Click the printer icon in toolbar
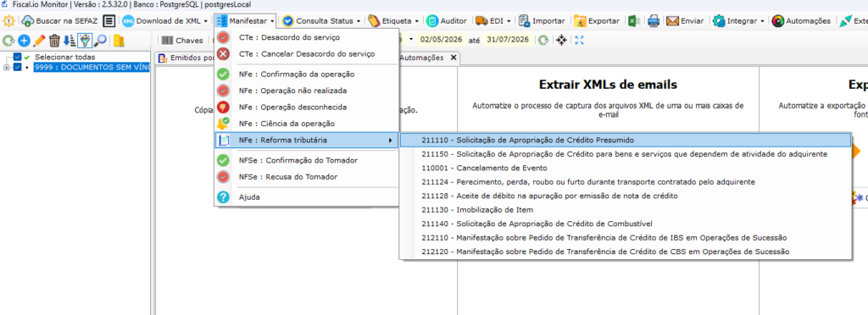Screen dimensions: 868x315 click(x=654, y=21)
